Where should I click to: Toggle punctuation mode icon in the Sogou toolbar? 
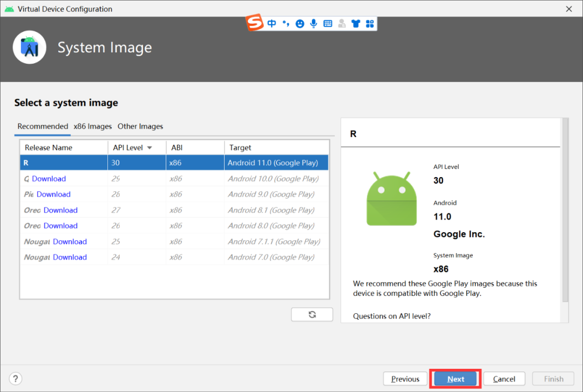[286, 23]
